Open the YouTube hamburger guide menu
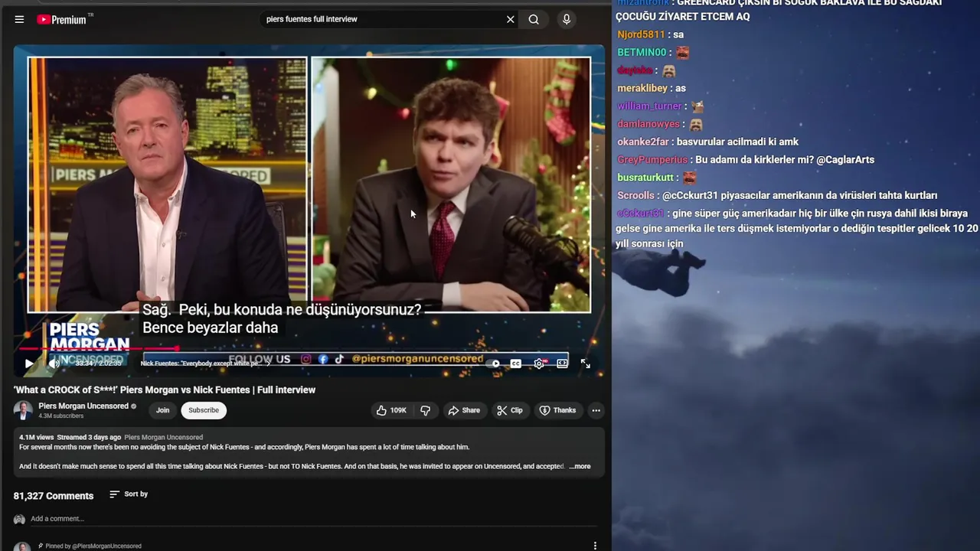This screenshot has height=551, width=980. point(19,19)
